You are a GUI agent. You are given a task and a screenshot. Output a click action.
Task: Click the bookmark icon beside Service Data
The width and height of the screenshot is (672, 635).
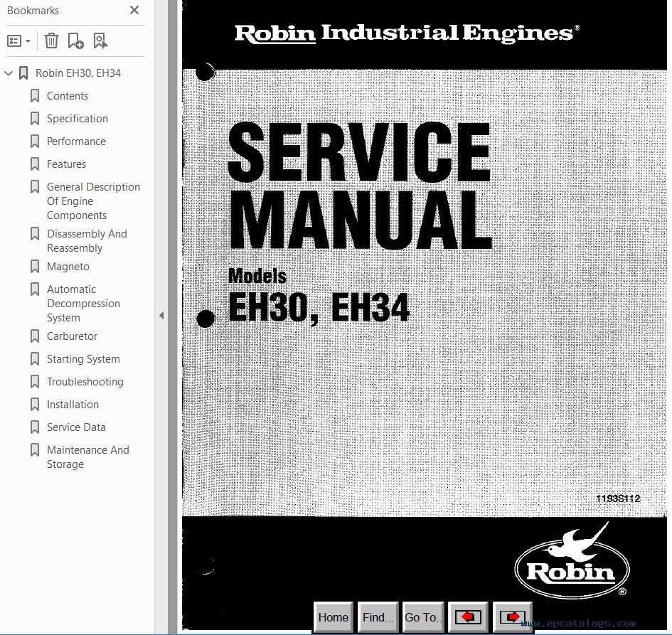(x=35, y=427)
